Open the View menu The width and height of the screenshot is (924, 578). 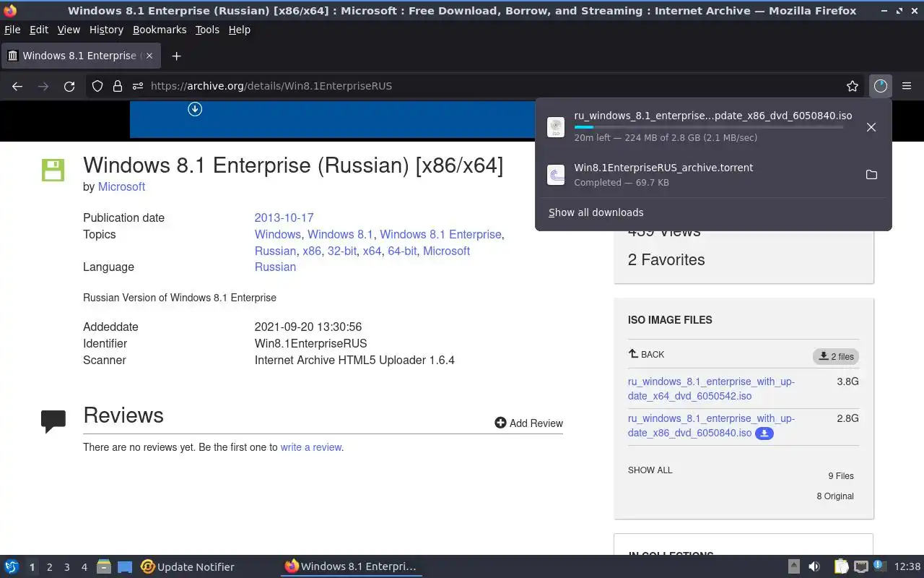click(x=69, y=30)
